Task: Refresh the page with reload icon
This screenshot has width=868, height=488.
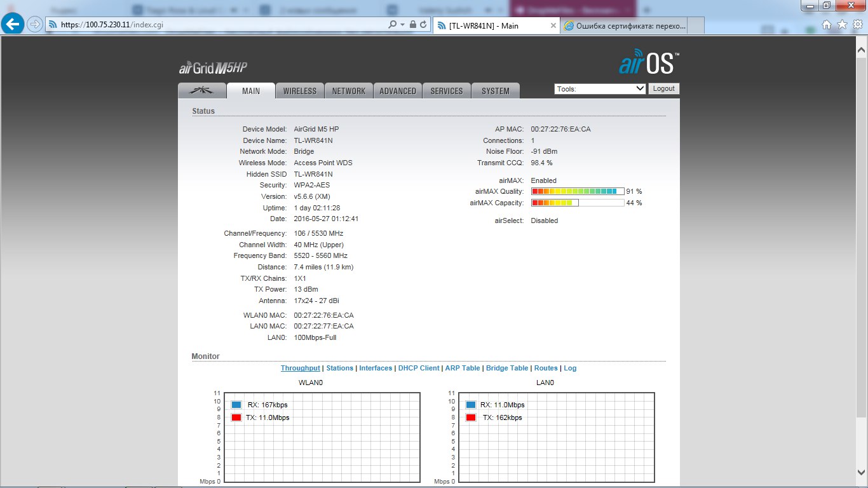Action: pyautogui.click(x=424, y=24)
